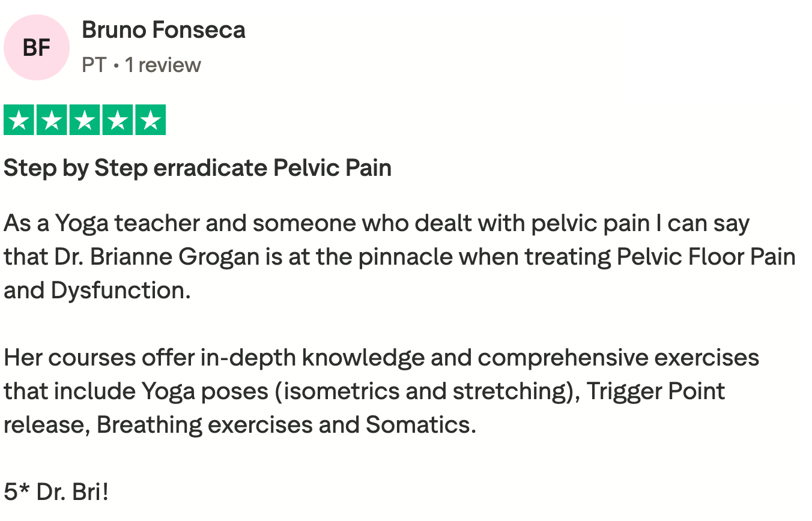Screen dimensions: 812x521
Task: Click the second green rating star
Action: [x=52, y=120]
